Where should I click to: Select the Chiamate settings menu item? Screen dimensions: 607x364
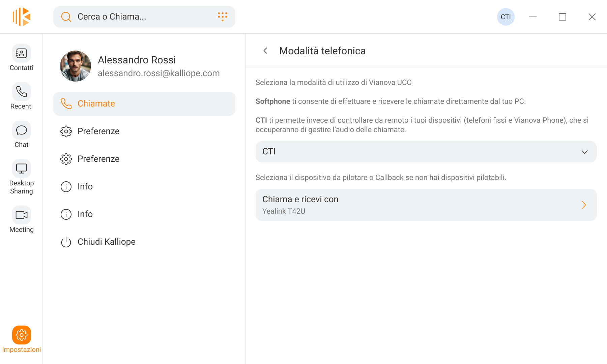[x=144, y=104]
